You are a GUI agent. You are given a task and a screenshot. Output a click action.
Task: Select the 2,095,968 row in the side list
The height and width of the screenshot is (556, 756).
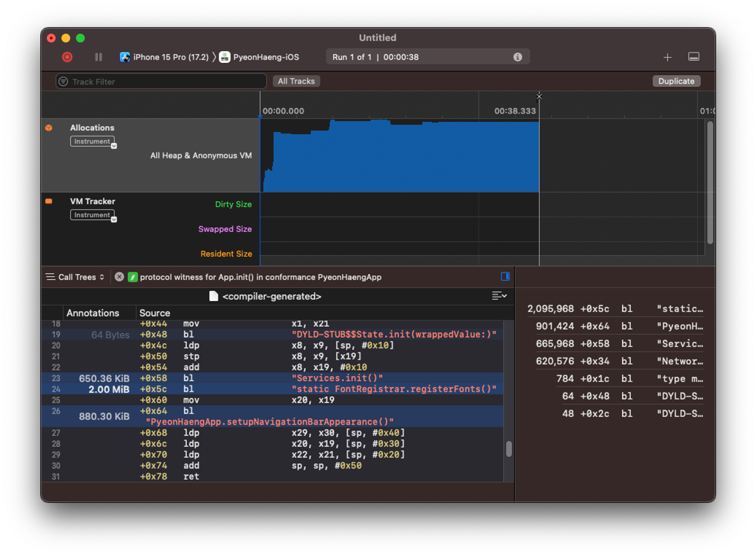[615, 309]
